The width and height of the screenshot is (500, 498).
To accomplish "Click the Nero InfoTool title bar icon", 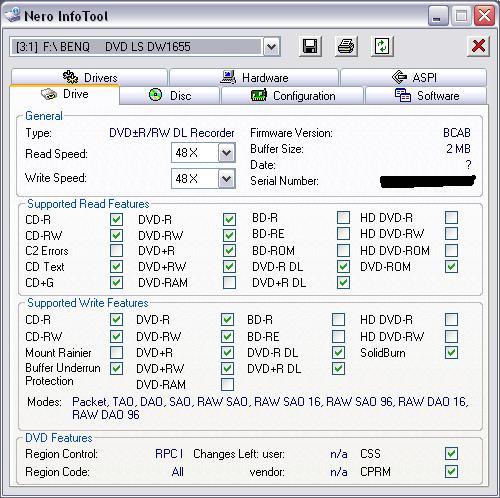I will (13, 15).
